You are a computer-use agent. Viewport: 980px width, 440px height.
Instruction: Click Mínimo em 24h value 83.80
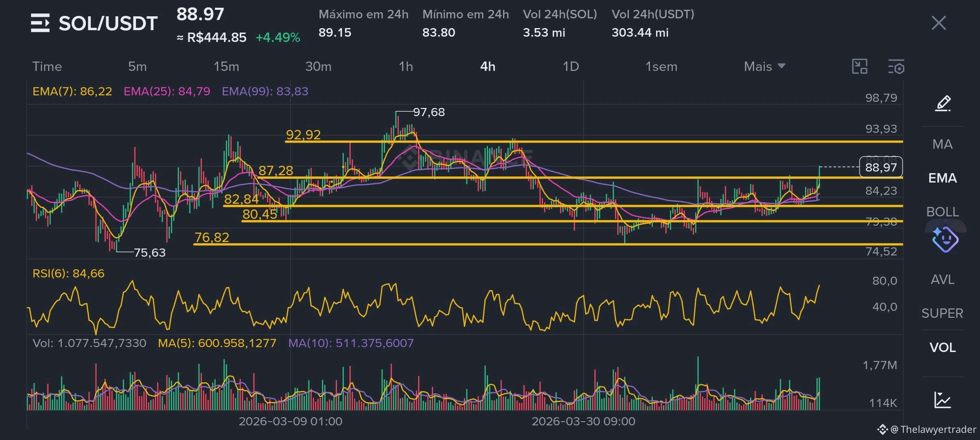point(439,33)
